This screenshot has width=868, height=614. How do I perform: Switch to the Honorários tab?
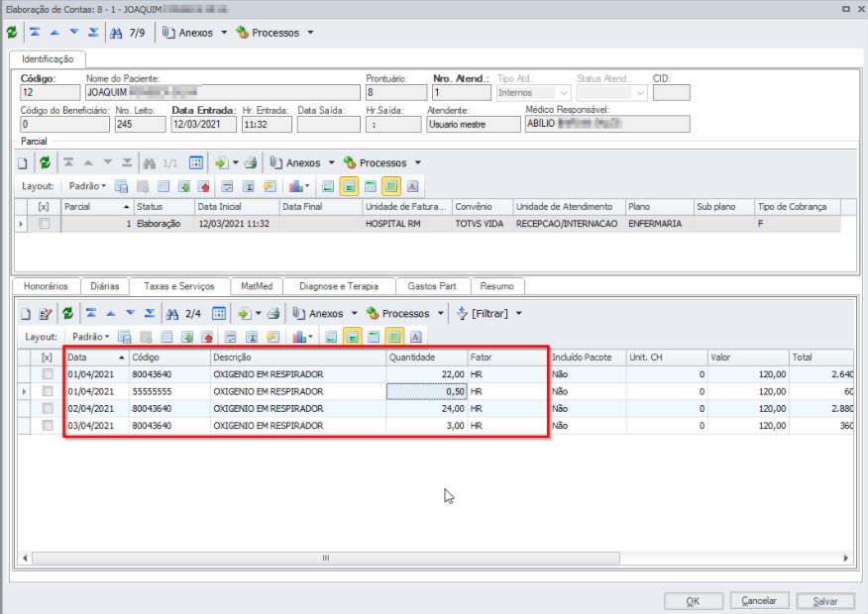point(46,286)
